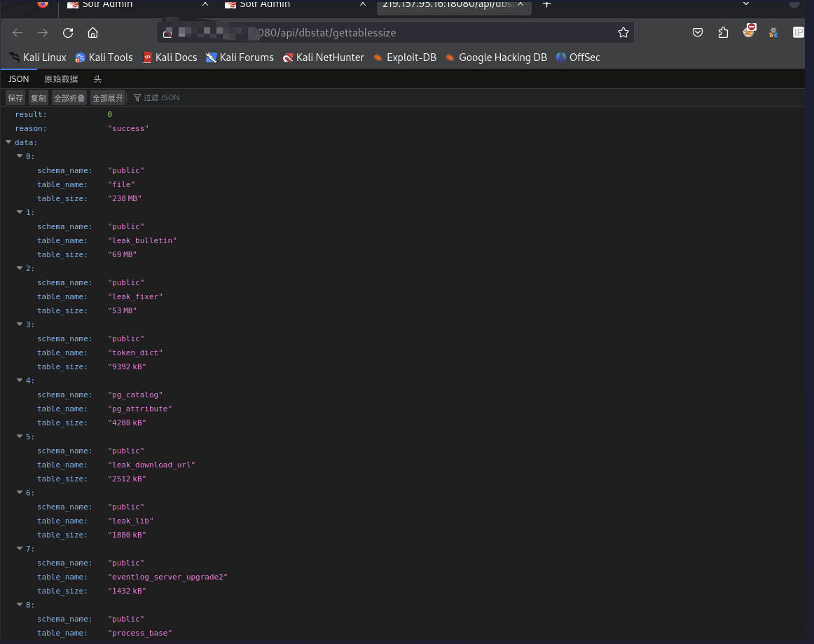The width and height of the screenshot is (814, 644).
Task: Click the 保存 save button
Action: (15, 97)
